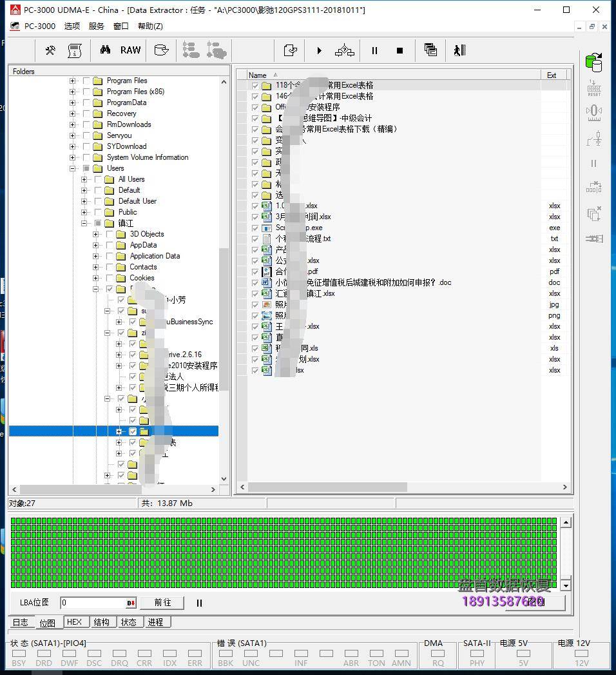Check the Public folder checkbox

98,212
